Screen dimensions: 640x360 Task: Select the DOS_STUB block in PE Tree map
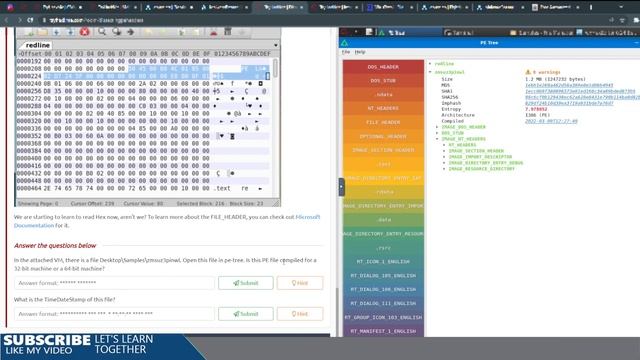[383, 81]
